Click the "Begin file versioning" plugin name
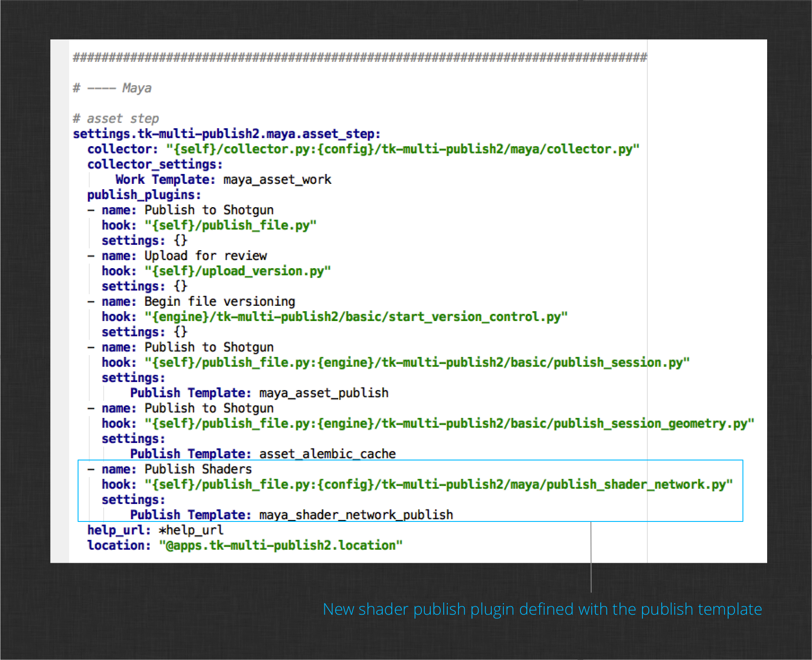This screenshot has width=812, height=660. coord(220,301)
